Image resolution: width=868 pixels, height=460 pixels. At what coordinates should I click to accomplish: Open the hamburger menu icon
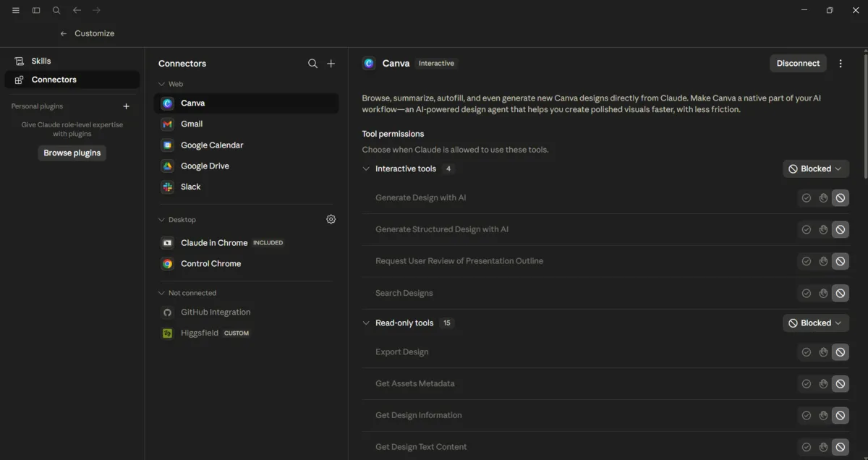16,10
